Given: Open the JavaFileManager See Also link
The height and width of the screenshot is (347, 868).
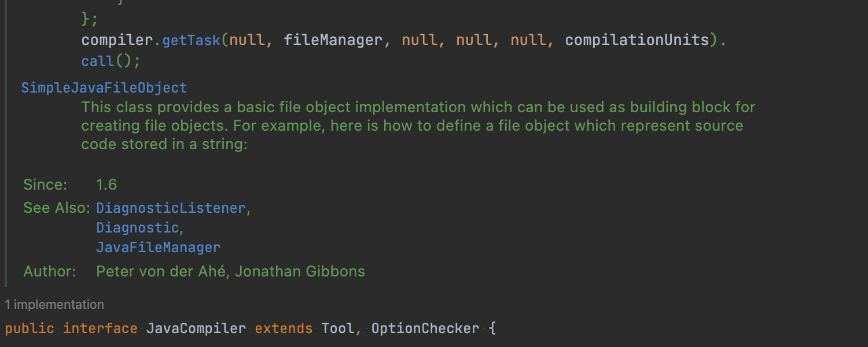Looking at the screenshot, I should [x=158, y=248].
